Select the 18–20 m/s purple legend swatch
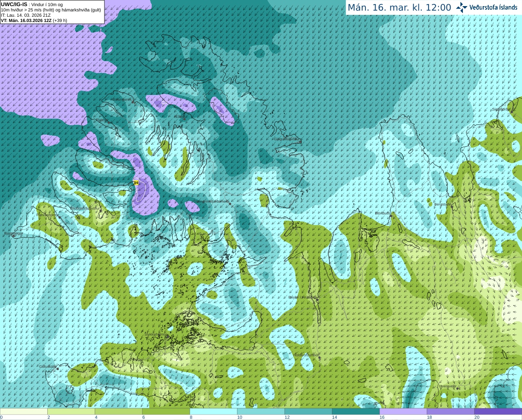Image resolution: width=522 pixels, height=420 pixels. coord(451,411)
